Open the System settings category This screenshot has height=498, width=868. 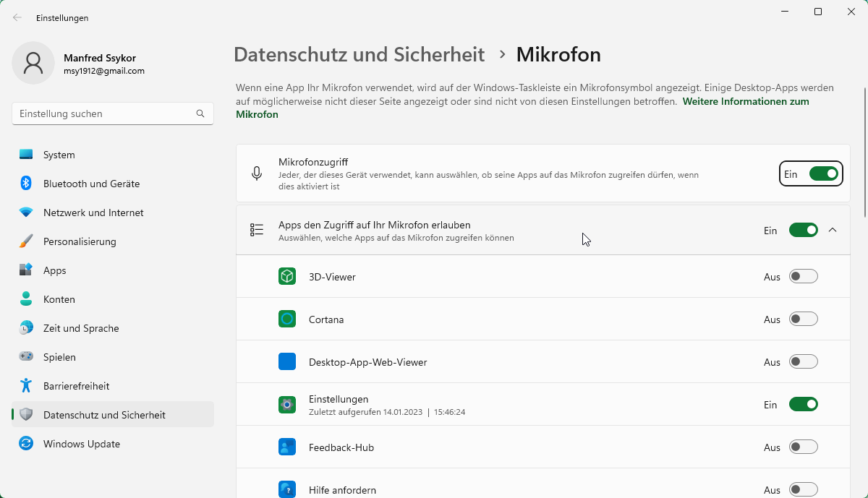(x=59, y=155)
